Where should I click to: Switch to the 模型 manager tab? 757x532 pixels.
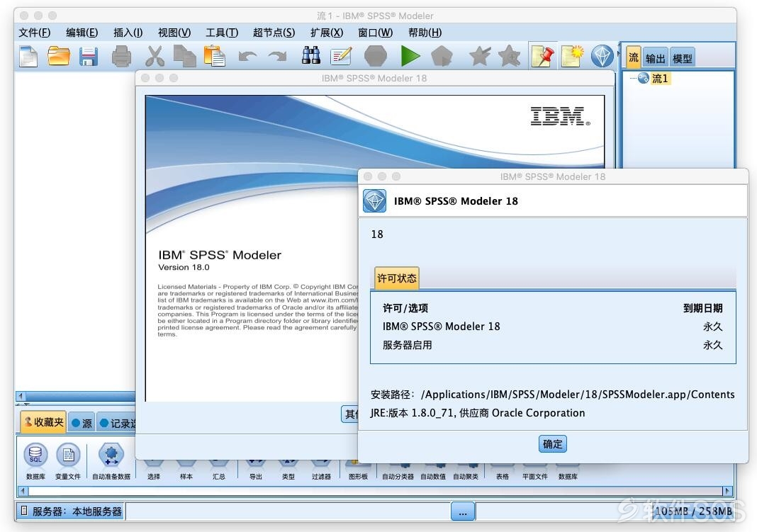[682, 58]
